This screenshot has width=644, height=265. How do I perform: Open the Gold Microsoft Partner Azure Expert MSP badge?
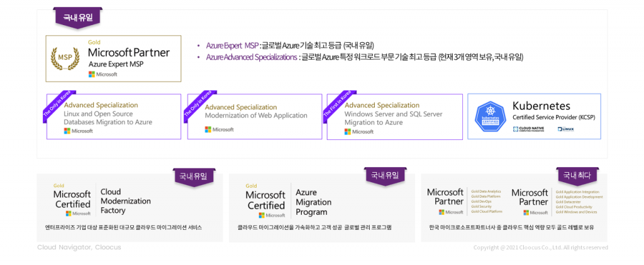(x=113, y=58)
